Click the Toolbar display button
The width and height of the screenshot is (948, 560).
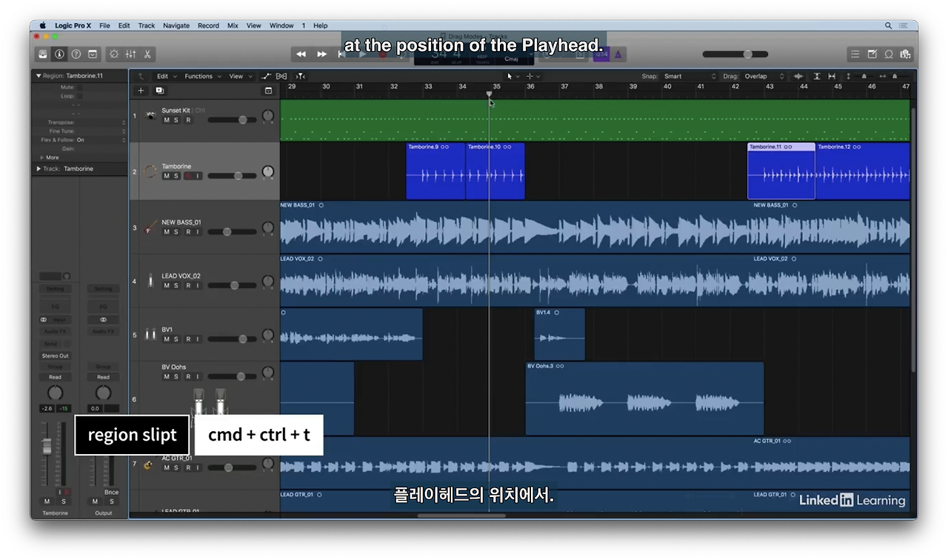coord(93,54)
